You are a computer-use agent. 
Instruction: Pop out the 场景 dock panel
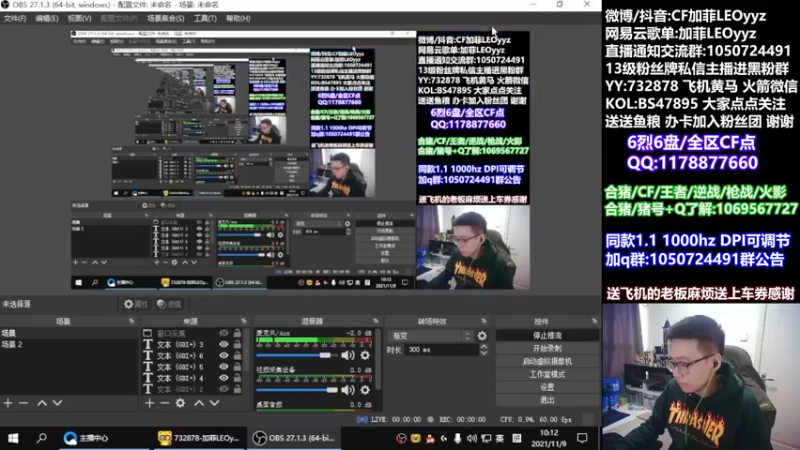(132, 321)
